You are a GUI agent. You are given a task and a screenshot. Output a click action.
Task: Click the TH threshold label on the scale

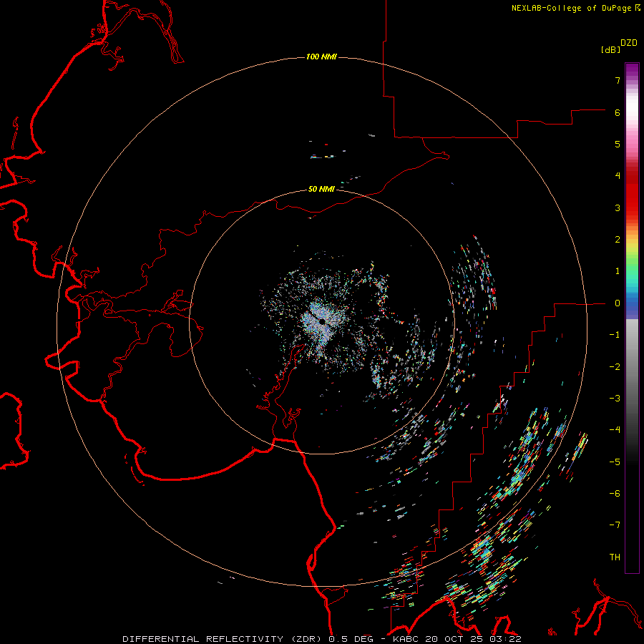615,557
